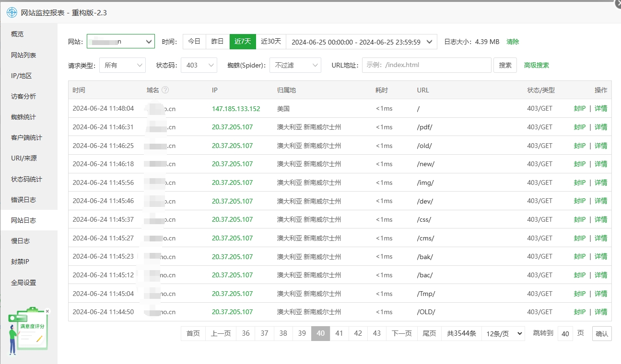This screenshot has height=364, width=621.
Task: Close the satisfaction rating widget
Action: click(x=47, y=311)
